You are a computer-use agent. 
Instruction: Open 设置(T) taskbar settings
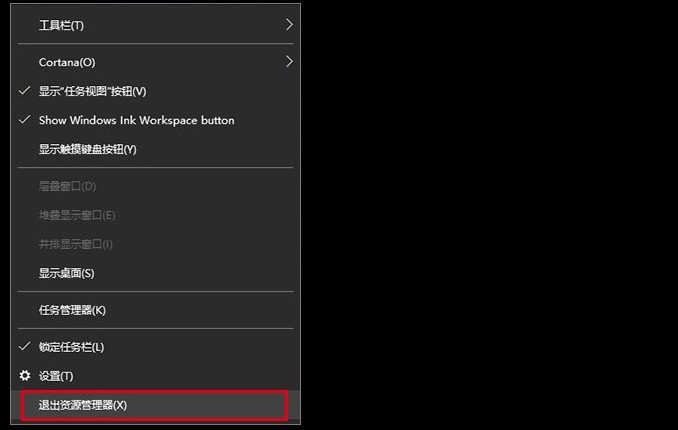(x=56, y=376)
